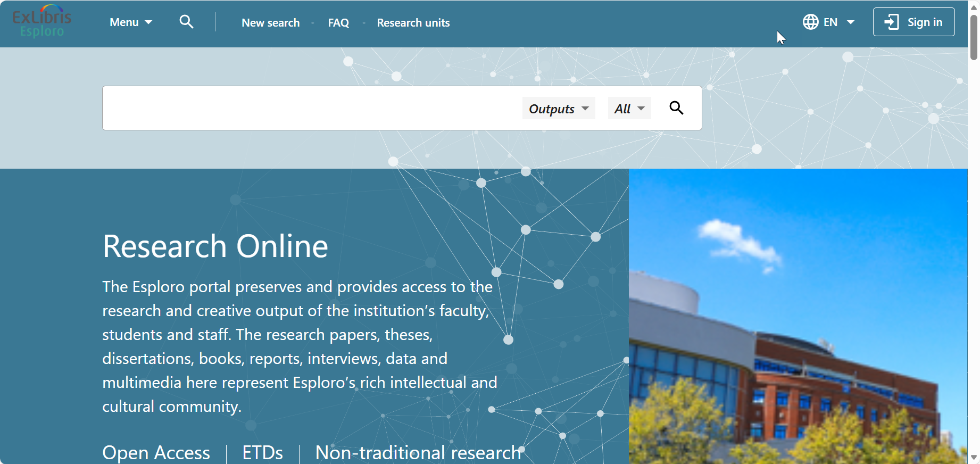Screen dimensions: 980x464
Task: Navigate to Research units
Action: 413,23
